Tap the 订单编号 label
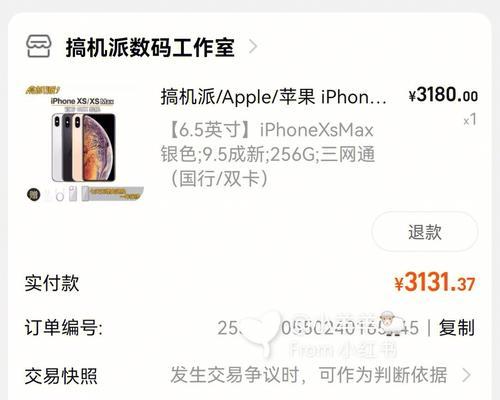This screenshot has height=400, width=500. coord(63,327)
